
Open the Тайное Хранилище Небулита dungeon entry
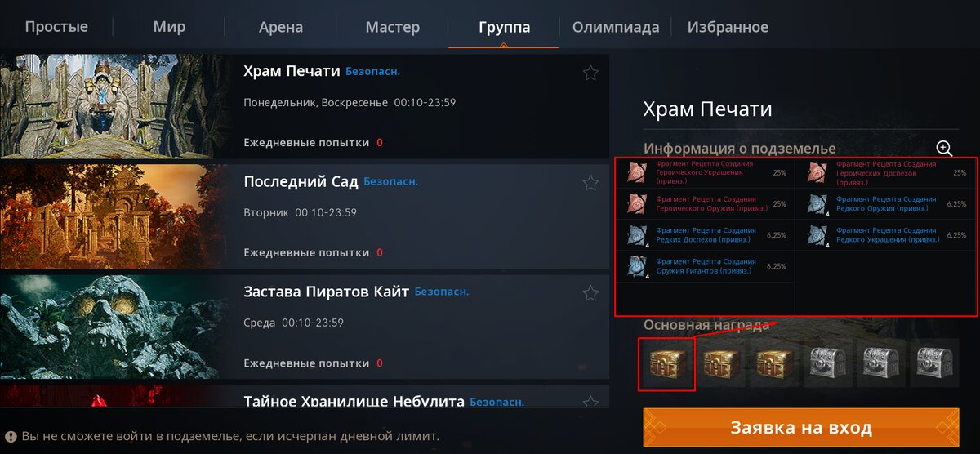pos(305,397)
